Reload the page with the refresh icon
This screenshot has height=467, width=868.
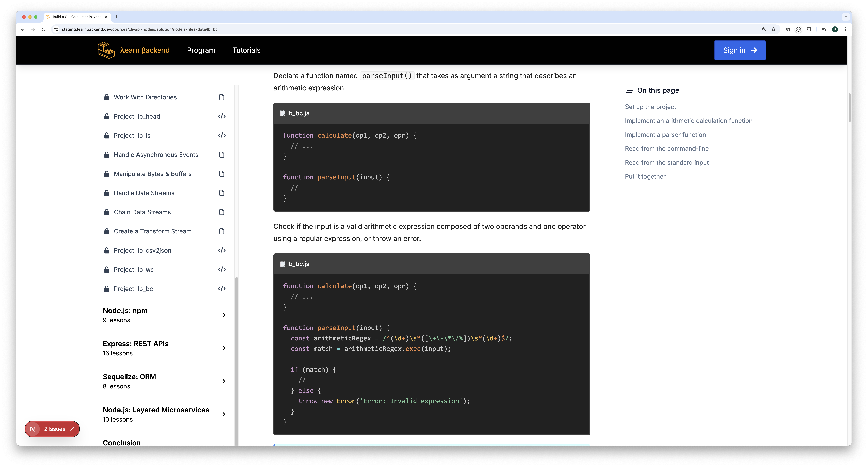pos(44,29)
